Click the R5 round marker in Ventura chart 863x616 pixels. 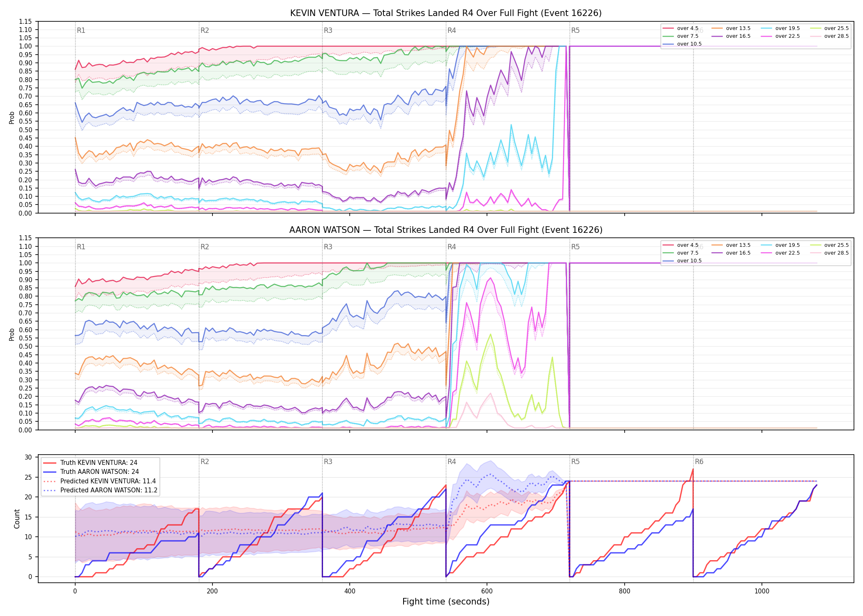coord(575,30)
